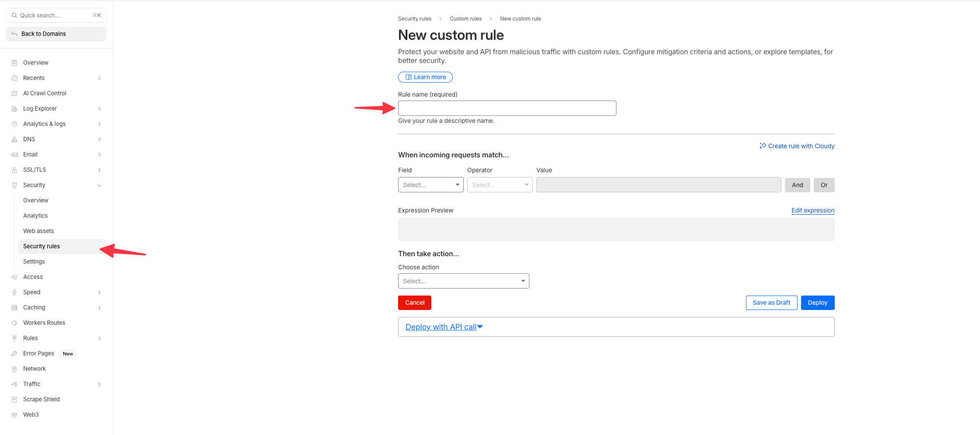980x435 pixels.
Task: Click the DNS icon in sidebar
Action: 14,139
